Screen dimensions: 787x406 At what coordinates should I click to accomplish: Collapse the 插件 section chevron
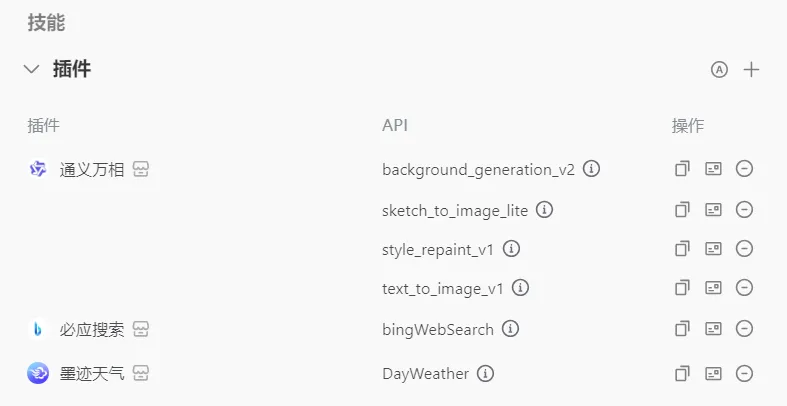[31, 69]
